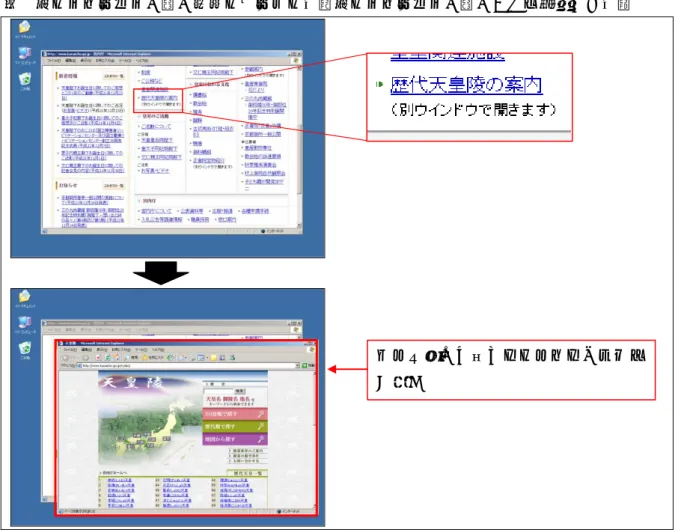
Task: Click Mail icon in 天皇陵 browser toolbar
Action: (x=182, y=358)
